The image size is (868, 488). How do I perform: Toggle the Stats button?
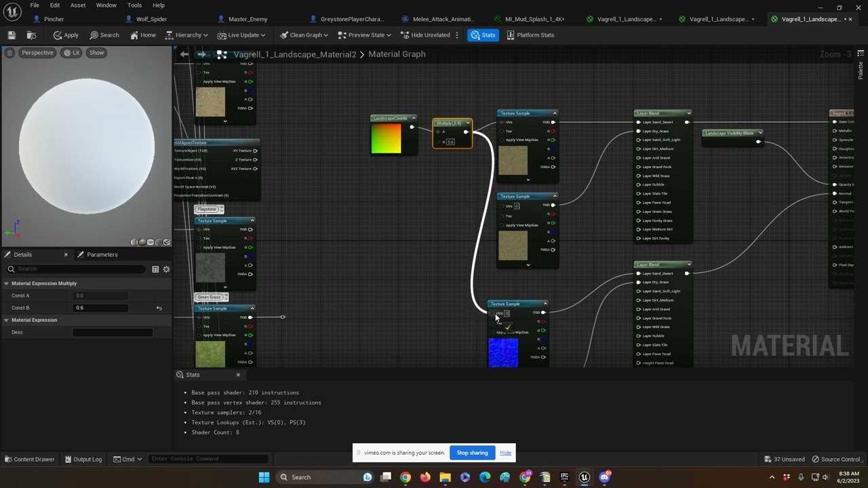(483, 35)
